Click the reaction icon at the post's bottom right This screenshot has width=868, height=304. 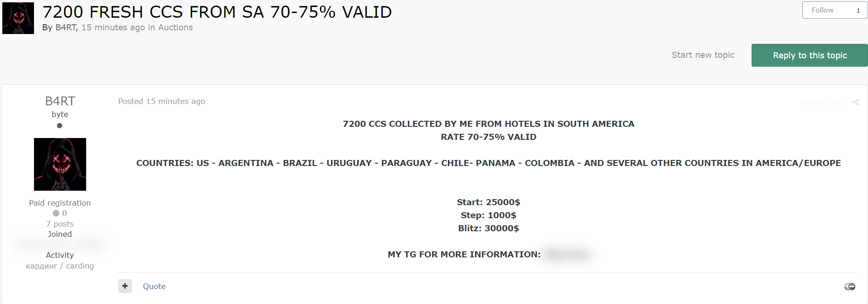coord(849,286)
